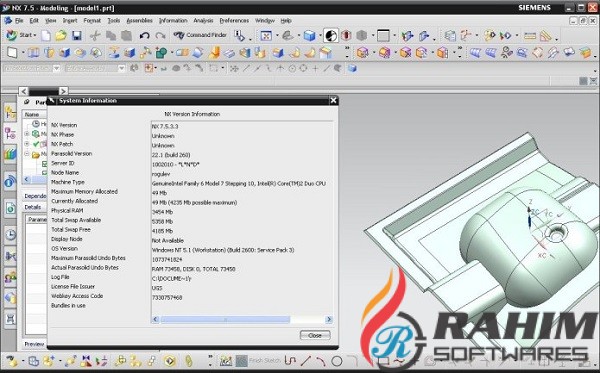Open the Preferences menu
The width and height of the screenshot is (600, 373).
[234, 21]
